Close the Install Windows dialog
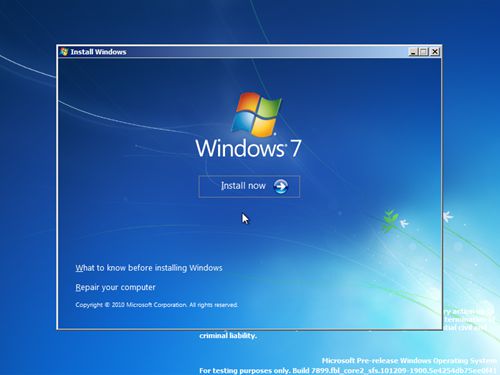The image size is (500, 375). pyautogui.click(x=435, y=52)
